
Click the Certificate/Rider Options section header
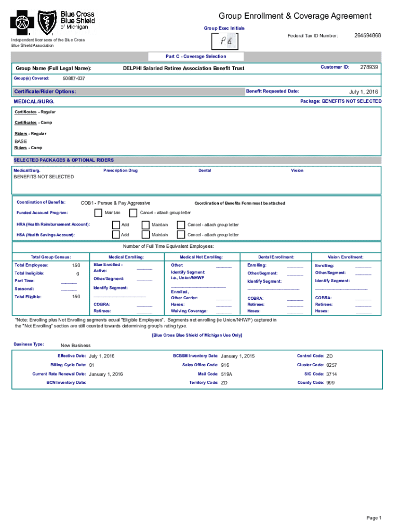coord(45,91)
